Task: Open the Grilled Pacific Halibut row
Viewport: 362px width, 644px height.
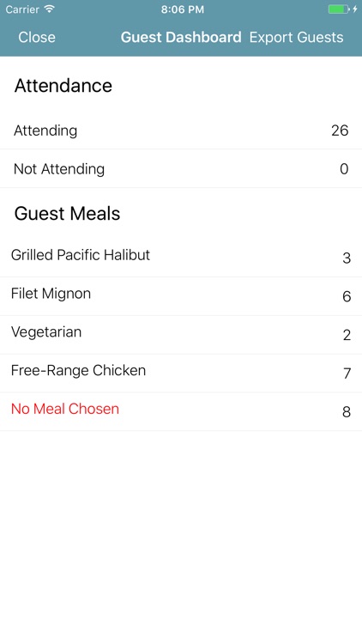Action: 181,258
